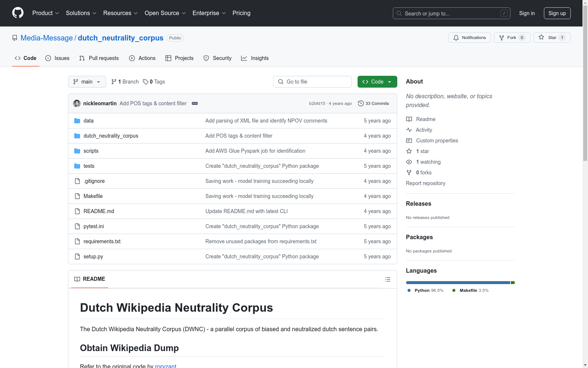This screenshot has height=368, width=588.
Task: Expand the Product menu
Action: 46,13
